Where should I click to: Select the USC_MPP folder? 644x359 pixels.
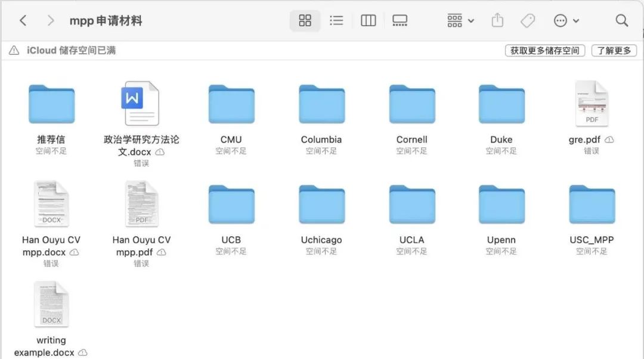point(592,204)
